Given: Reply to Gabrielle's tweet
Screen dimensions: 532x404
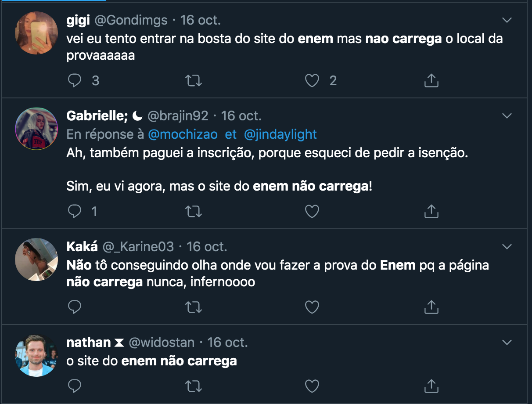Looking at the screenshot, I should coord(75,212).
